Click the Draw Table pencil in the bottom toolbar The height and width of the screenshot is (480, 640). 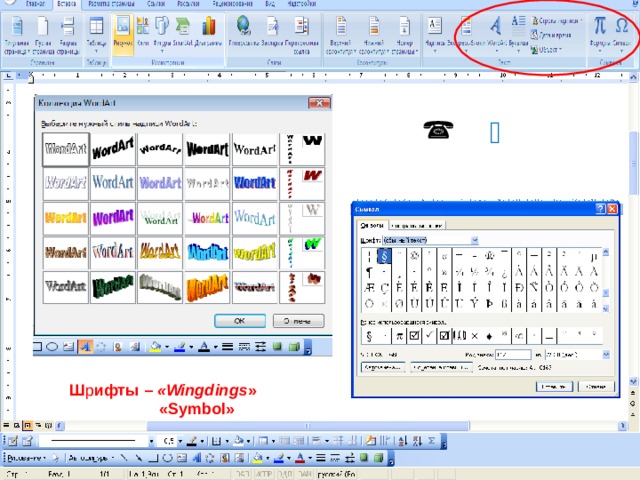coord(12,441)
